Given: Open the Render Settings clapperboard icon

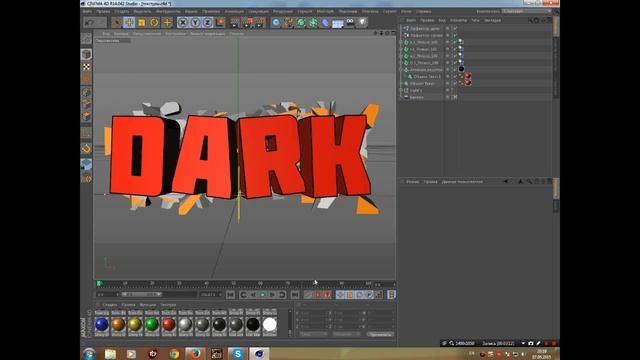Looking at the screenshot, I should [260, 22].
